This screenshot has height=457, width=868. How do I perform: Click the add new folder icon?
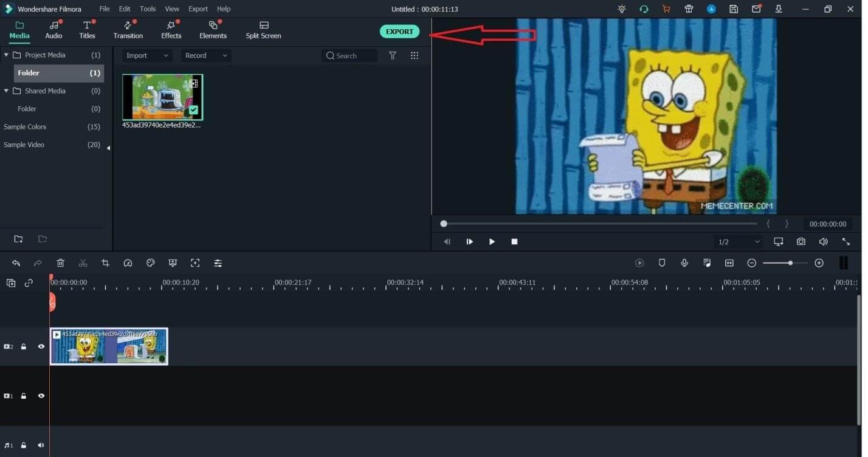[x=18, y=239]
